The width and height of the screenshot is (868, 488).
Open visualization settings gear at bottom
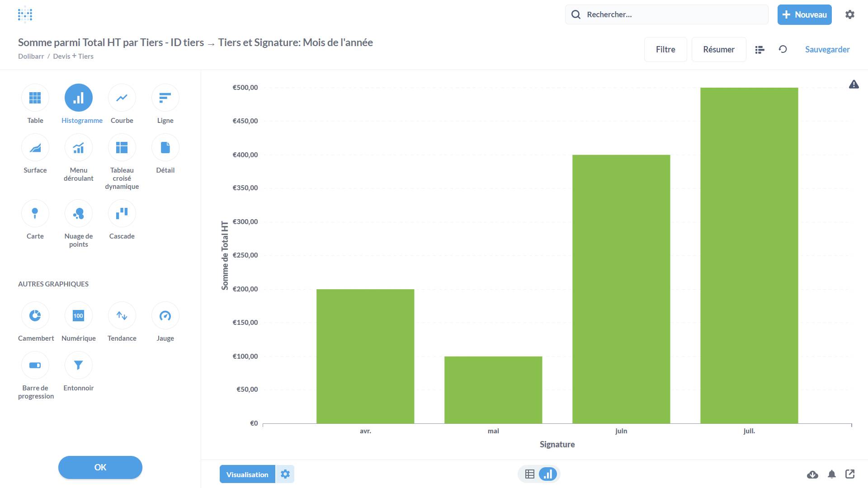[x=285, y=474]
